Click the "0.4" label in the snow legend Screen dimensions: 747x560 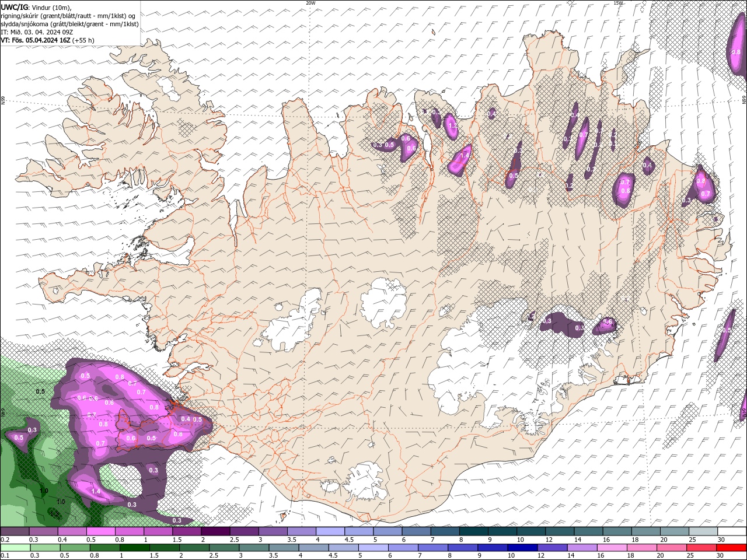[x=63, y=540]
